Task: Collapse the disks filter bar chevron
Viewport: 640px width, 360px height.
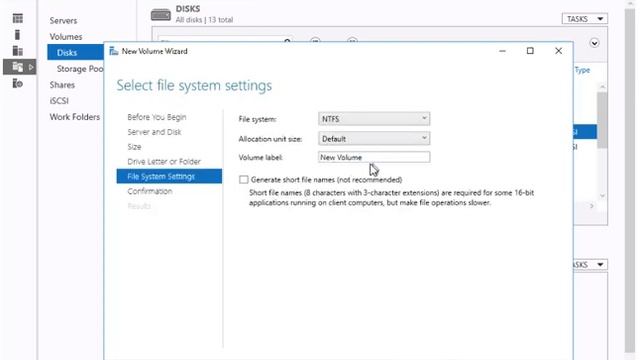Action: (594, 43)
